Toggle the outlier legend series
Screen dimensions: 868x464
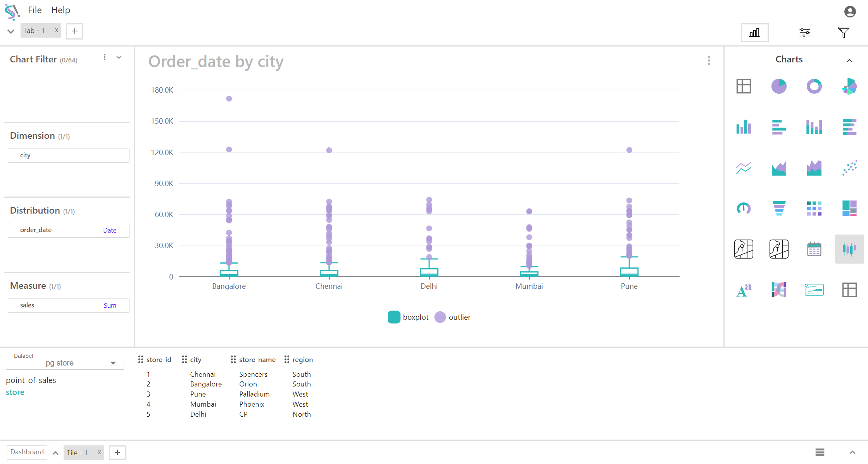[x=452, y=317]
